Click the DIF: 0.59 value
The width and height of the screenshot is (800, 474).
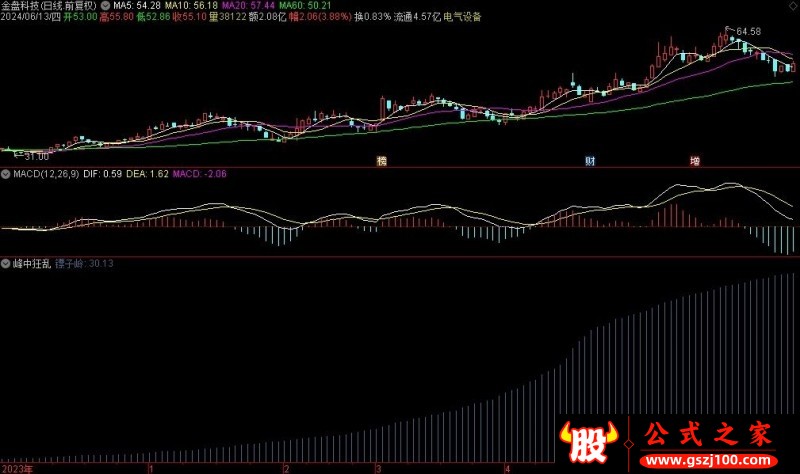pyautogui.click(x=103, y=174)
